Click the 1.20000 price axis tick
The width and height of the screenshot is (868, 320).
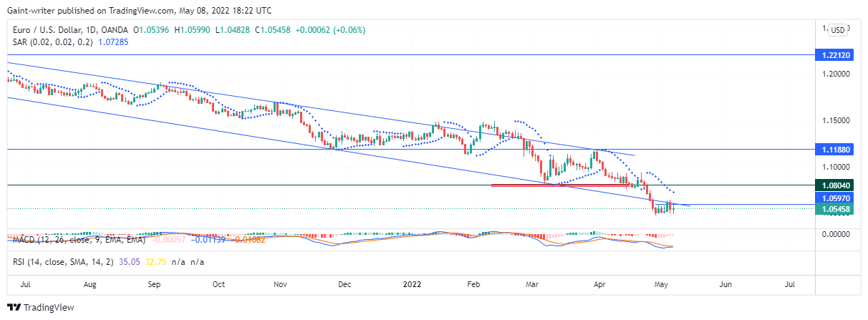pyautogui.click(x=836, y=74)
